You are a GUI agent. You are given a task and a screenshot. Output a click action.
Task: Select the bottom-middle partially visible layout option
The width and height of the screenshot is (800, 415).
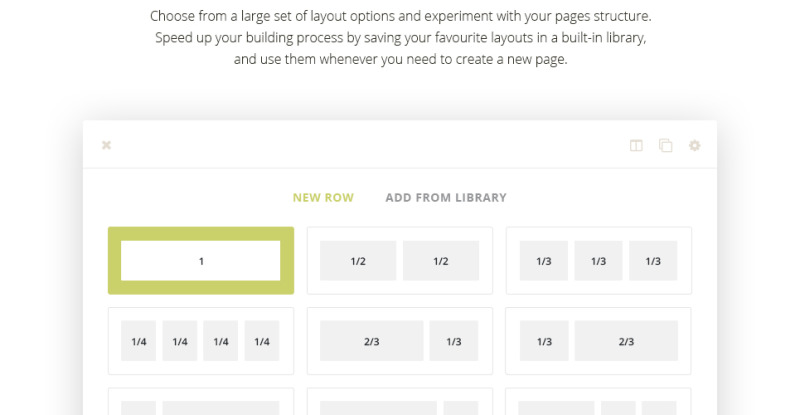(400, 401)
